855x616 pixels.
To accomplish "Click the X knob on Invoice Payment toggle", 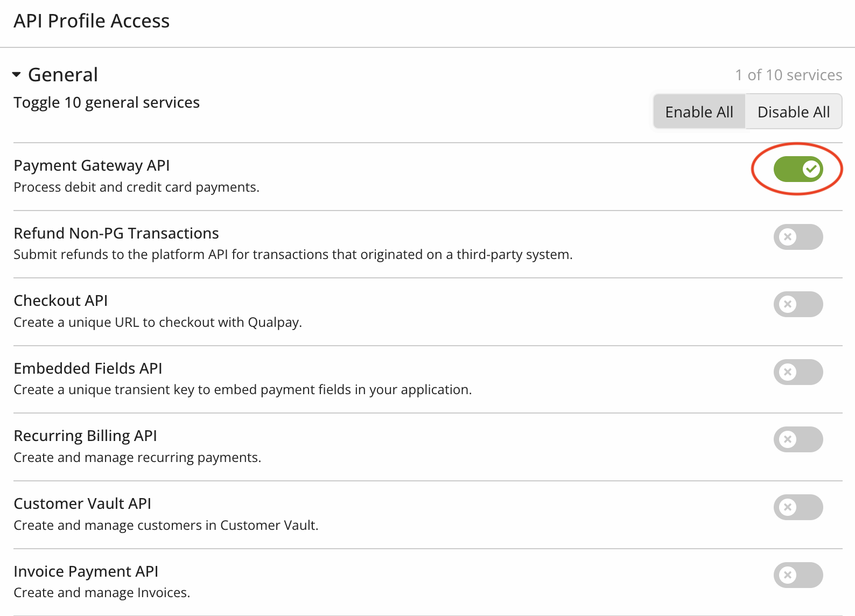I will click(x=788, y=575).
